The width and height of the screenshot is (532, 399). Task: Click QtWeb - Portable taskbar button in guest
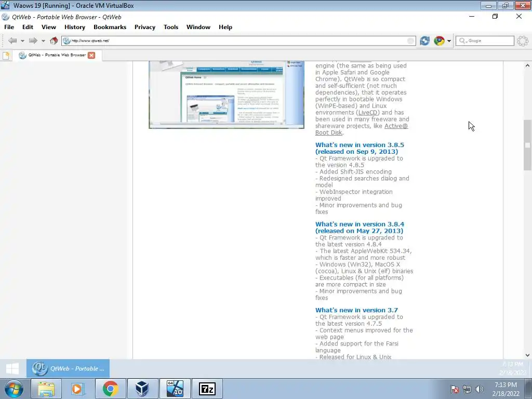68,368
